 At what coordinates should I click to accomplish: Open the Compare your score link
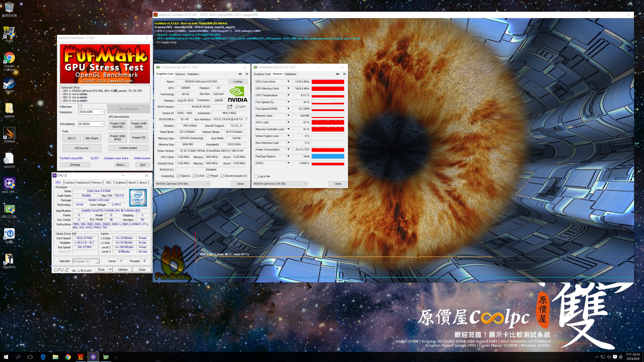(x=116, y=158)
